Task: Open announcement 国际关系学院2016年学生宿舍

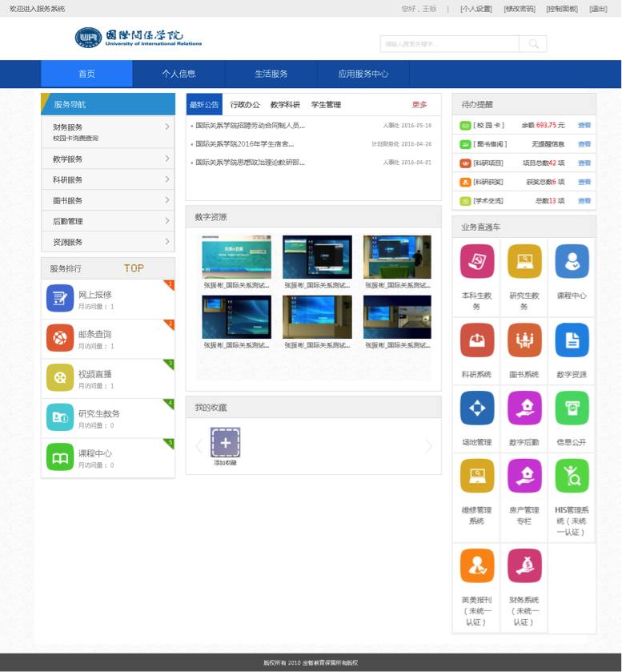Action: (x=245, y=144)
